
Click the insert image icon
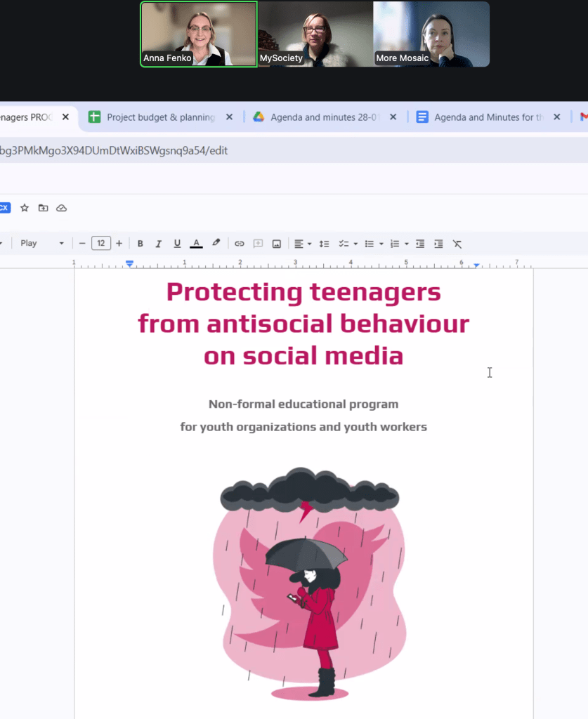point(277,244)
